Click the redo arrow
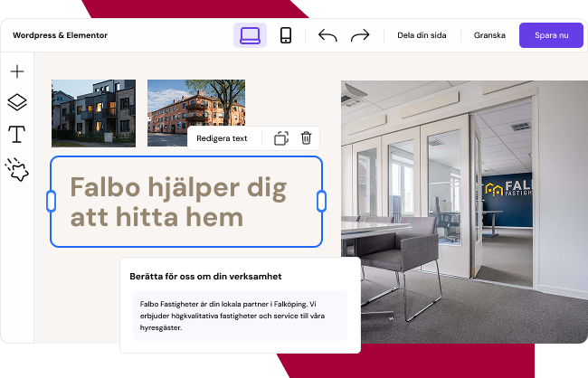The image size is (588, 378). (360, 35)
